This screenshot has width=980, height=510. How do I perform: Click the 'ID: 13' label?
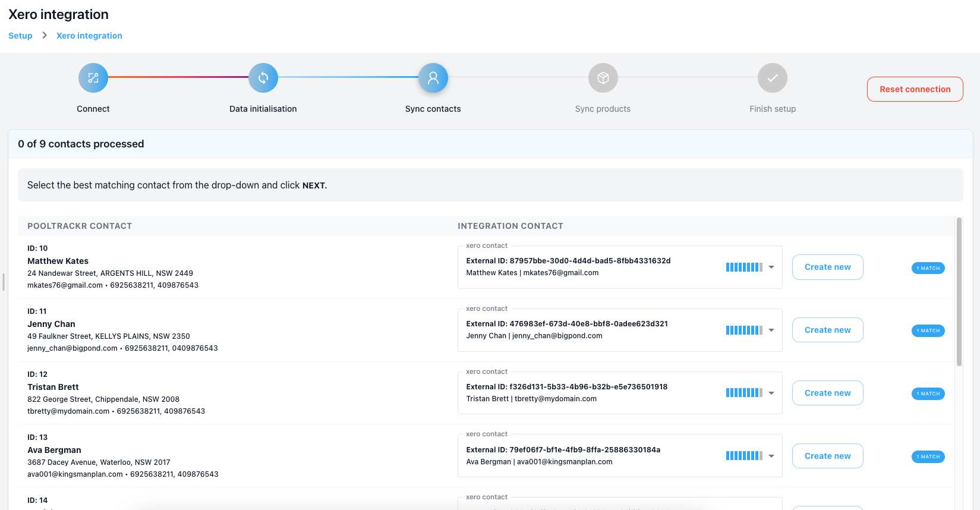pyautogui.click(x=37, y=437)
